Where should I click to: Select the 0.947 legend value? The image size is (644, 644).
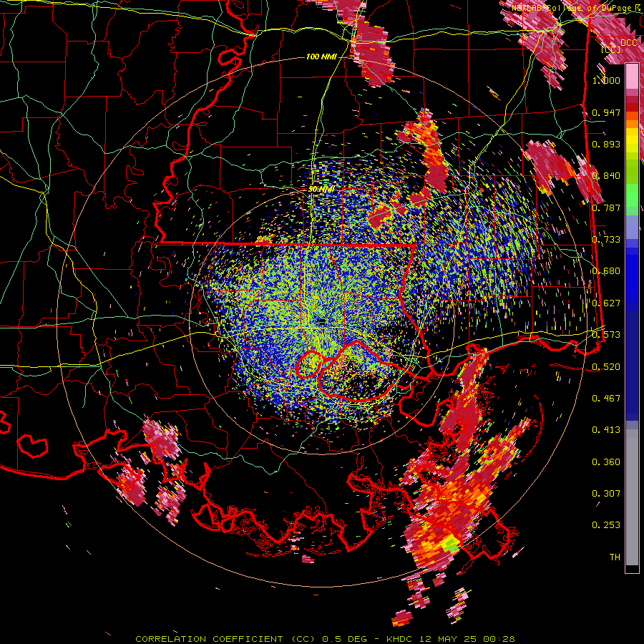(606, 112)
